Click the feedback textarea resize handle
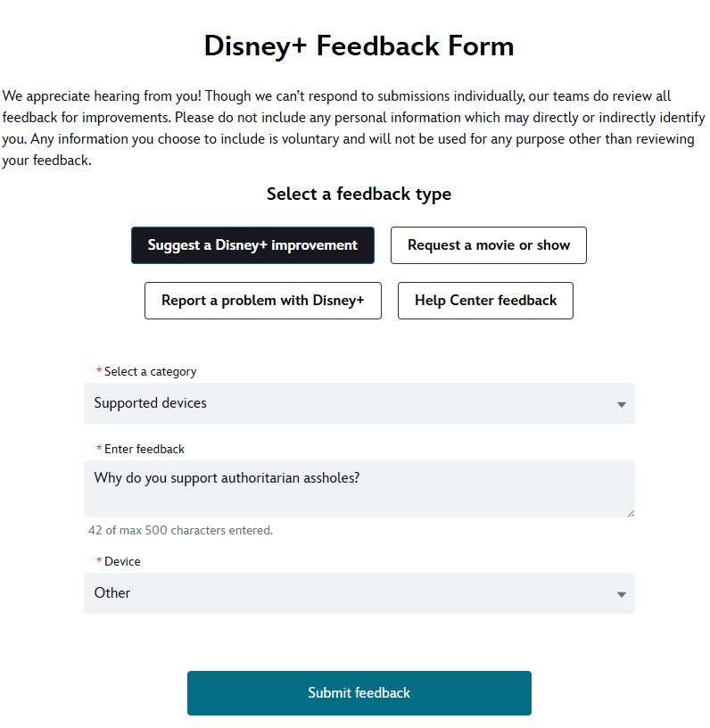Viewport: 710px width, 728px height. 631,513
